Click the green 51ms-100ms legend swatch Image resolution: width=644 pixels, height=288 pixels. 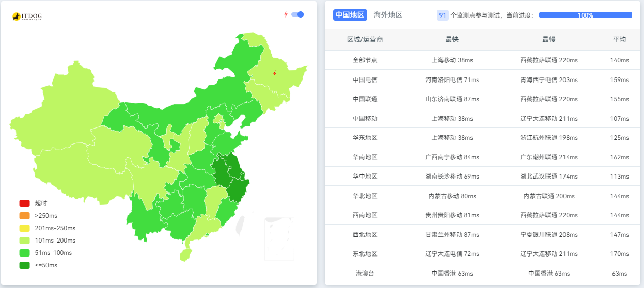pos(24,253)
